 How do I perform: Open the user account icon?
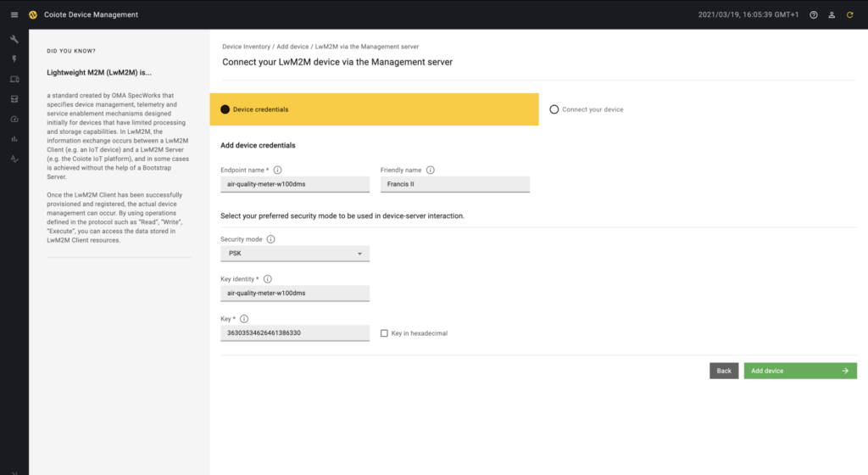[x=832, y=14]
